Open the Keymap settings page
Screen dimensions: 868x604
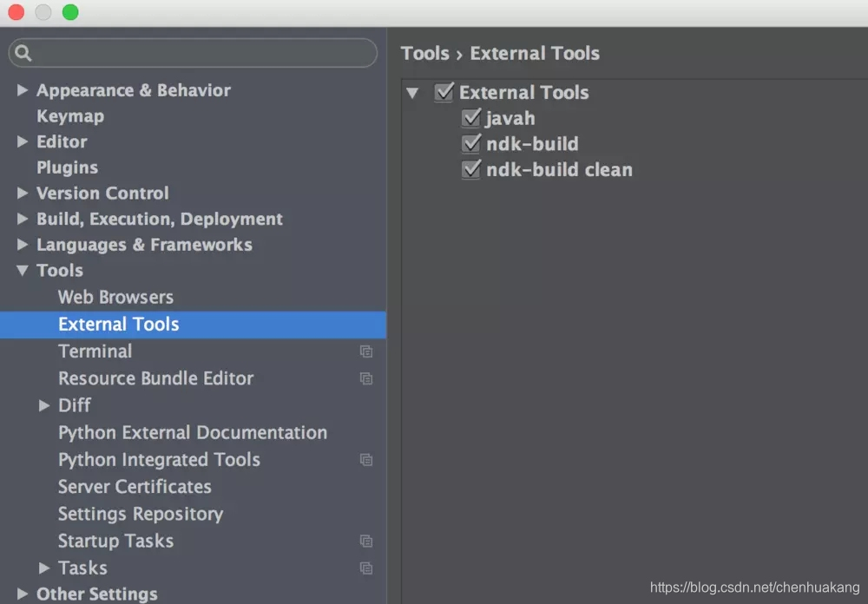(x=70, y=116)
